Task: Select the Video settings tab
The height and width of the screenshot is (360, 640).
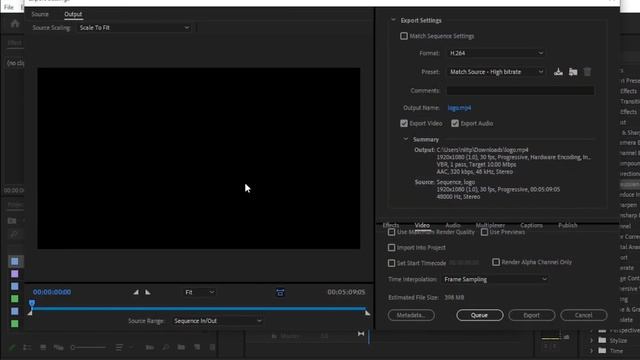Action: [422, 225]
